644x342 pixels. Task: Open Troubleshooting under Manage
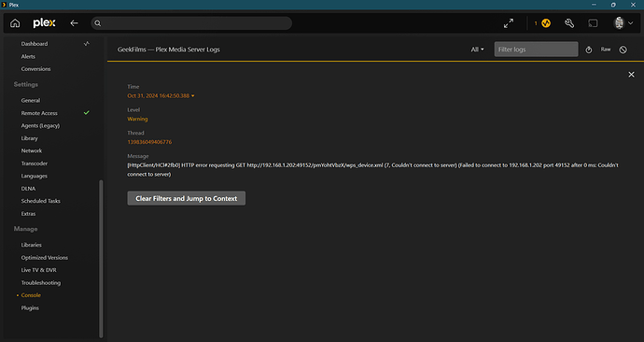[x=41, y=283]
